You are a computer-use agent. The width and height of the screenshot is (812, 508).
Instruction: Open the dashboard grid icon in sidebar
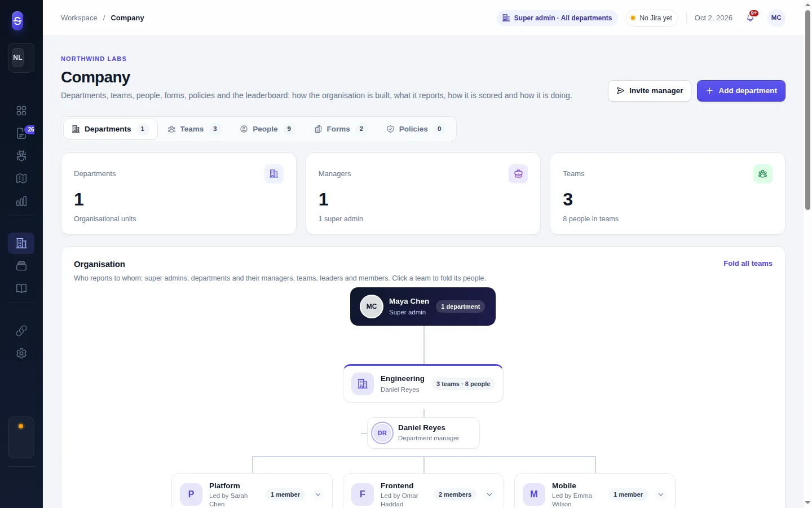[21, 111]
